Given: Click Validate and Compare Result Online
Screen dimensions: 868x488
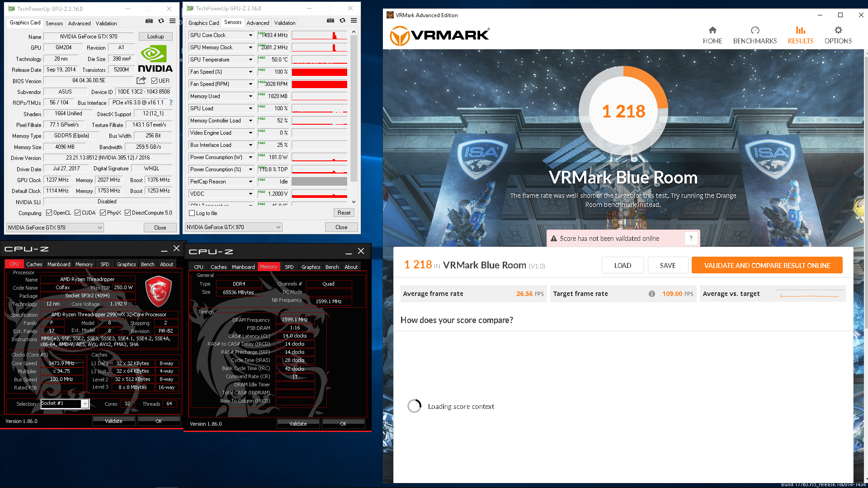Looking at the screenshot, I should 767,266.
